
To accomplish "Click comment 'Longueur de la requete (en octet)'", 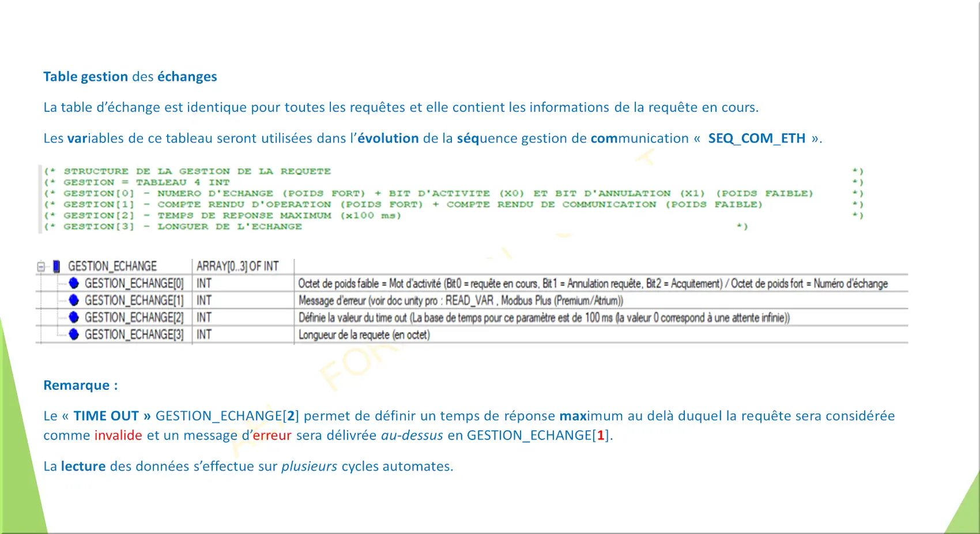I will click(x=364, y=334).
